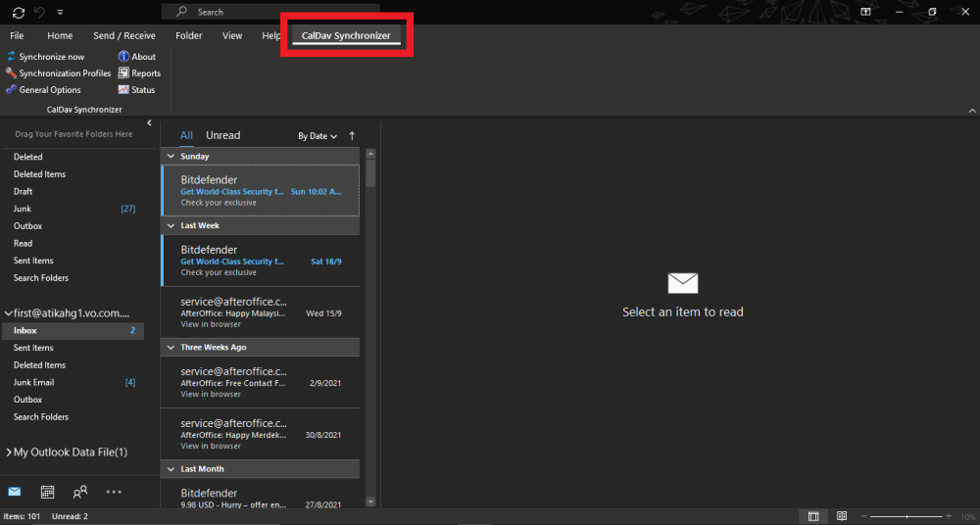This screenshot has height=525, width=980.
Task: Click the Search box in title bar
Action: pos(269,12)
